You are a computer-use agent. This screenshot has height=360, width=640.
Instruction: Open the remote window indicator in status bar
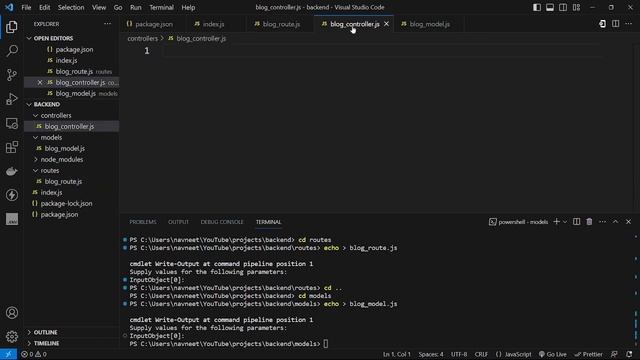(x=8, y=354)
